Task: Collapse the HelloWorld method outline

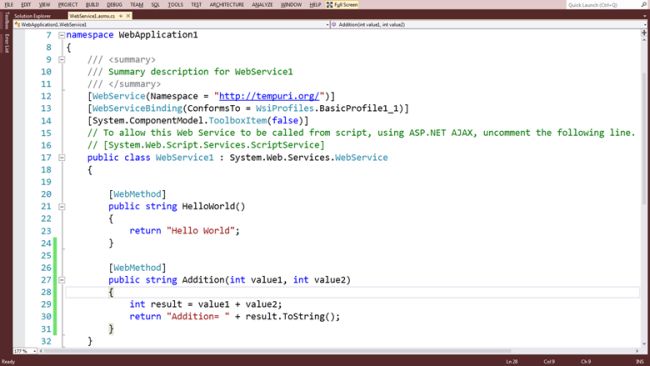Action: pos(61,206)
